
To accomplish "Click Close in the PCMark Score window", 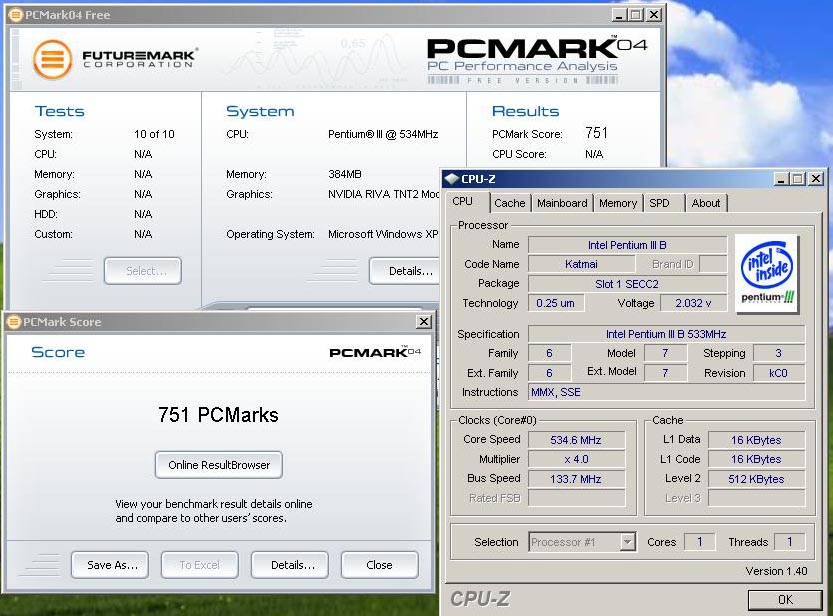I will 379,565.
